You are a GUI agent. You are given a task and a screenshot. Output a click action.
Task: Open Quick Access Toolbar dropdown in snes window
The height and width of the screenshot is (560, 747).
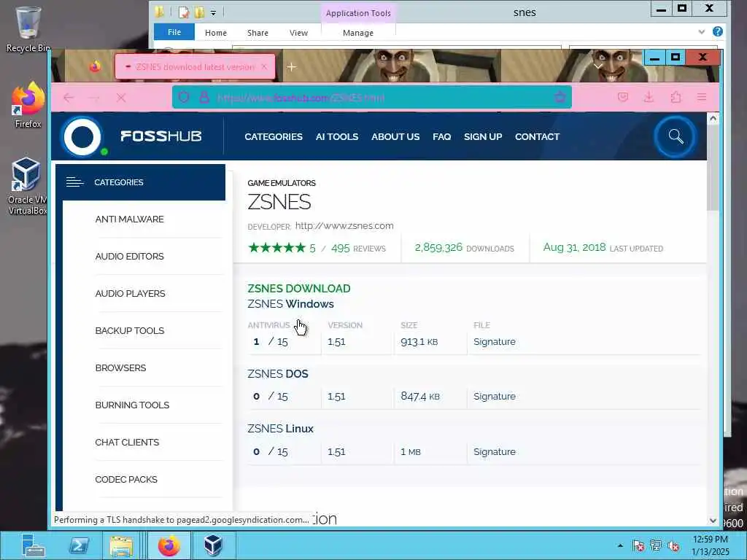tap(214, 13)
